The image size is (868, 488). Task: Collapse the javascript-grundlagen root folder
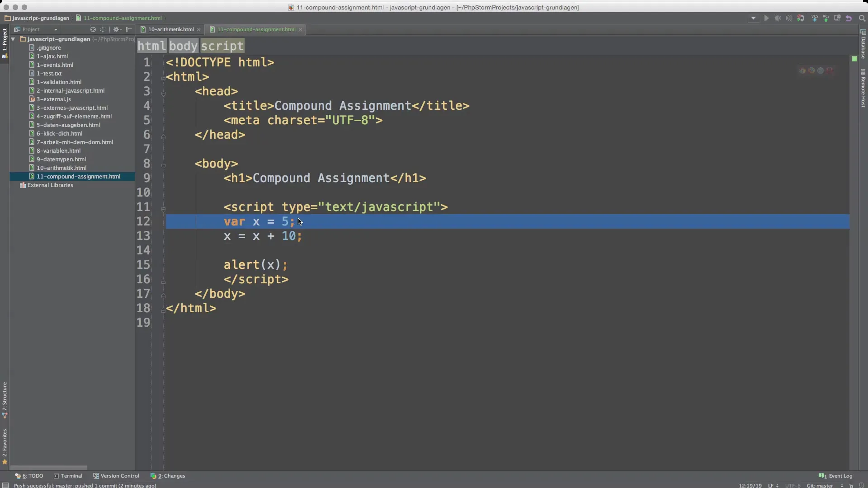click(13, 39)
